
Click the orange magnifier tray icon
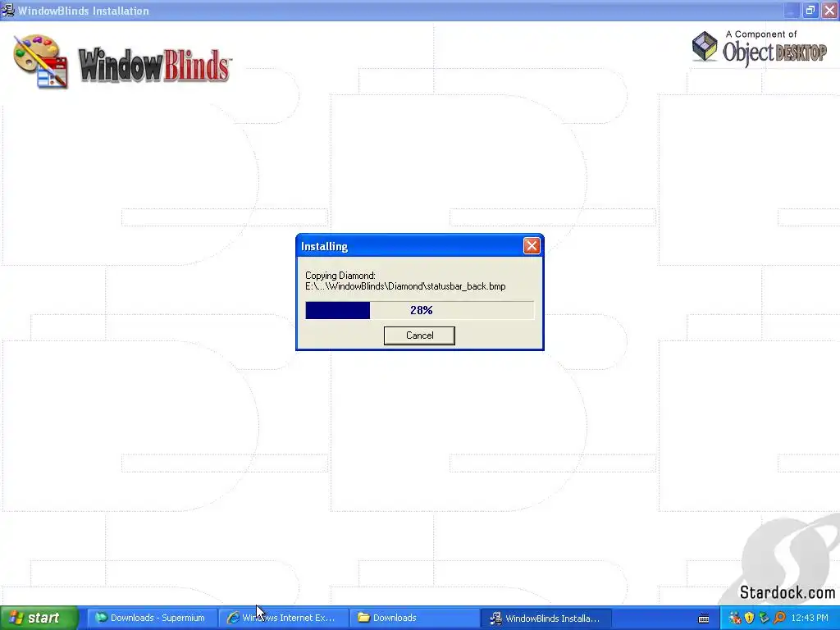tap(779, 619)
